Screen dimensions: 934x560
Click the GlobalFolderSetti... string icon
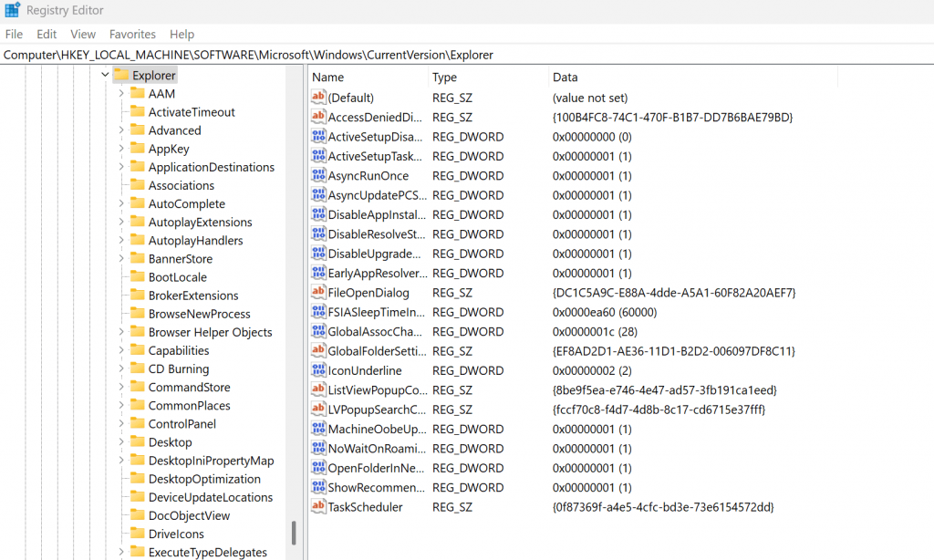(x=318, y=351)
